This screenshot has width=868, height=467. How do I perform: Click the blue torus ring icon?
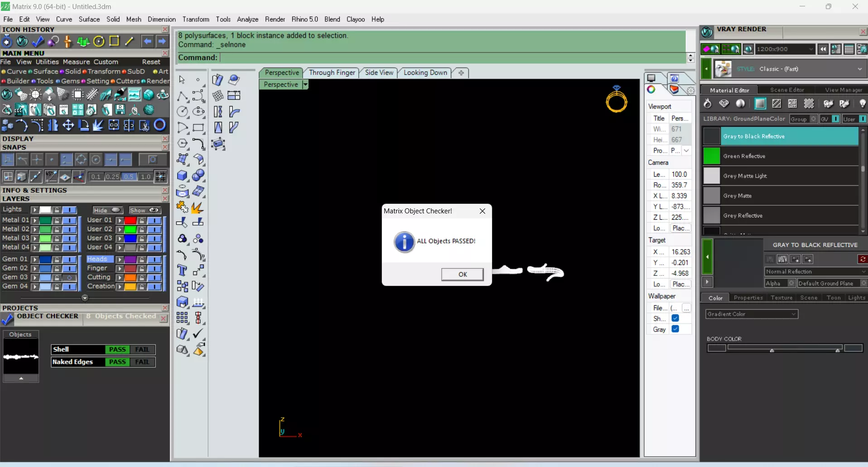tap(160, 125)
